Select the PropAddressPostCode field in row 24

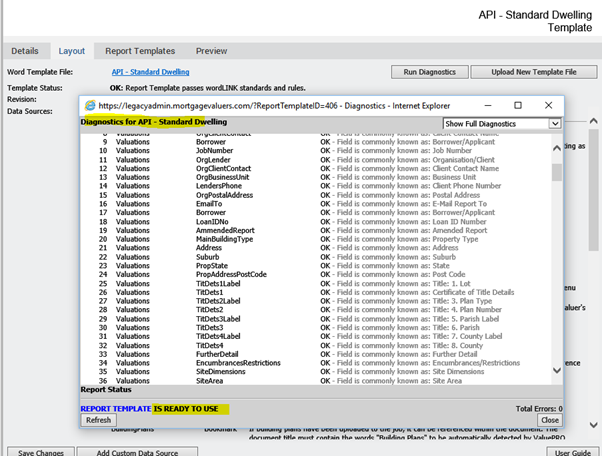point(231,274)
